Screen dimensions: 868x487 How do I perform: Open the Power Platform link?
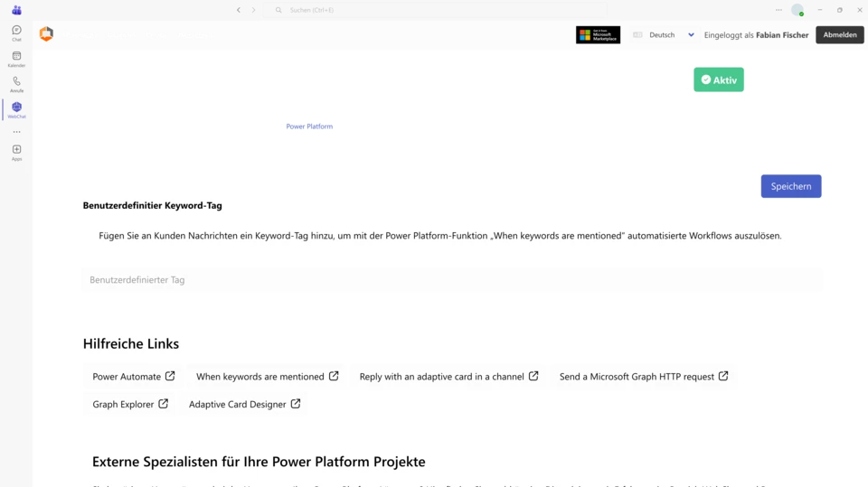point(309,126)
